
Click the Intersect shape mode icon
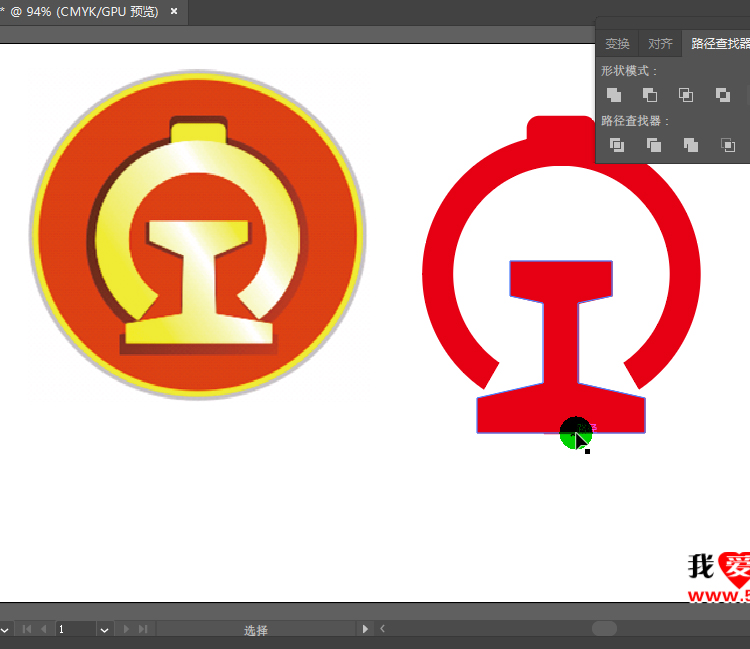click(x=686, y=95)
